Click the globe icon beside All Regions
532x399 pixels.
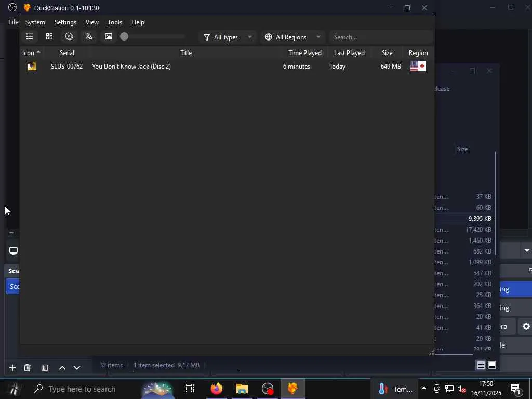[x=269, y=37]
